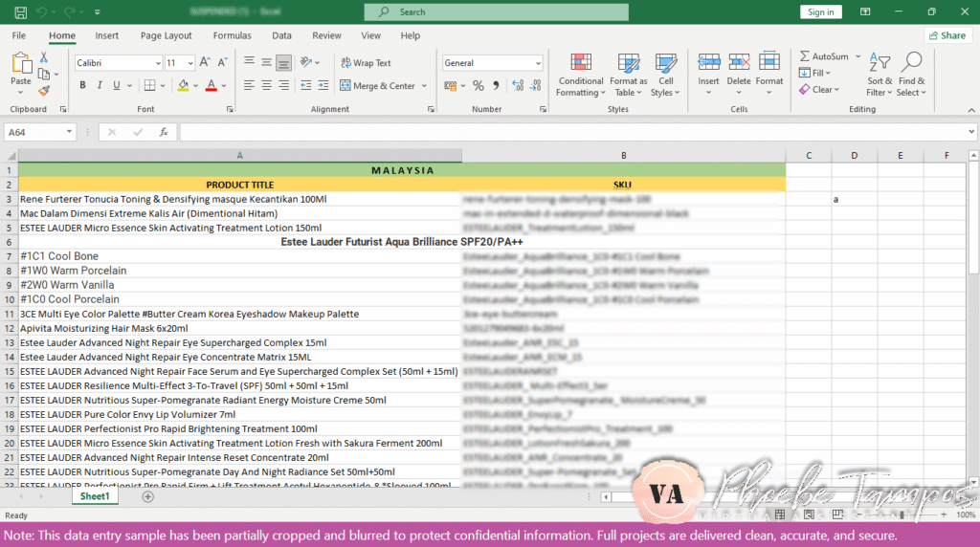The height and width of the screenshot is (547, 980).
Task: Select the Sheet1 tab
Action: coord(95,496)
